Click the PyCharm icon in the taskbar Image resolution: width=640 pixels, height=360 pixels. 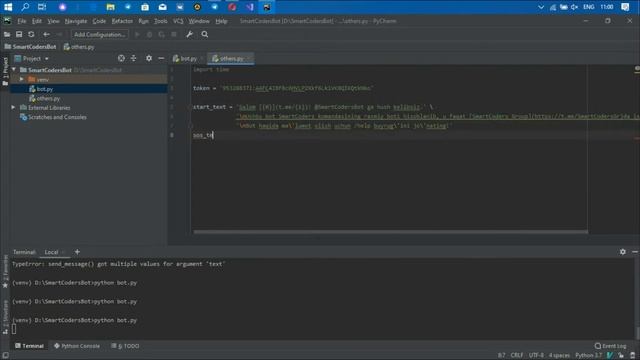coord(267,7)
